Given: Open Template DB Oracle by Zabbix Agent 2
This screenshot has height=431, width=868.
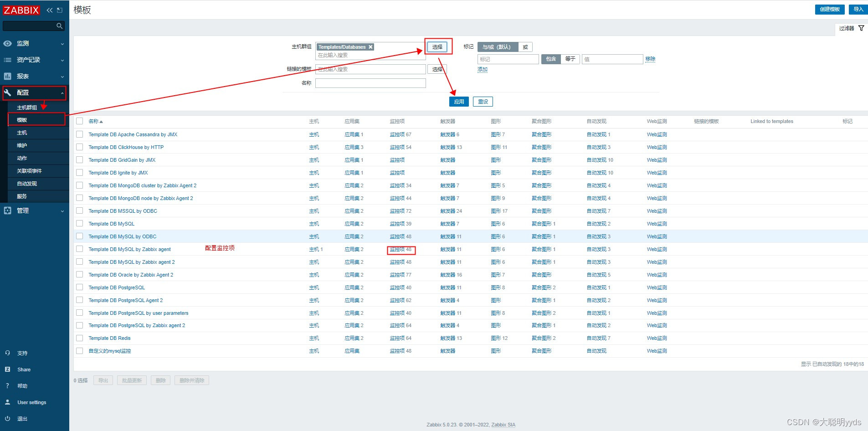Looking at the screenshot, I should click(131, 275).
